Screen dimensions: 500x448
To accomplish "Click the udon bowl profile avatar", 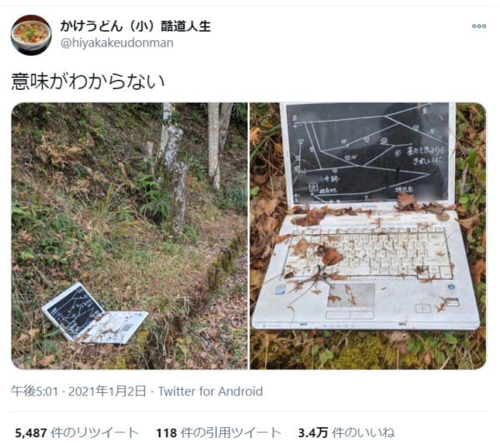I will point(32,35).
